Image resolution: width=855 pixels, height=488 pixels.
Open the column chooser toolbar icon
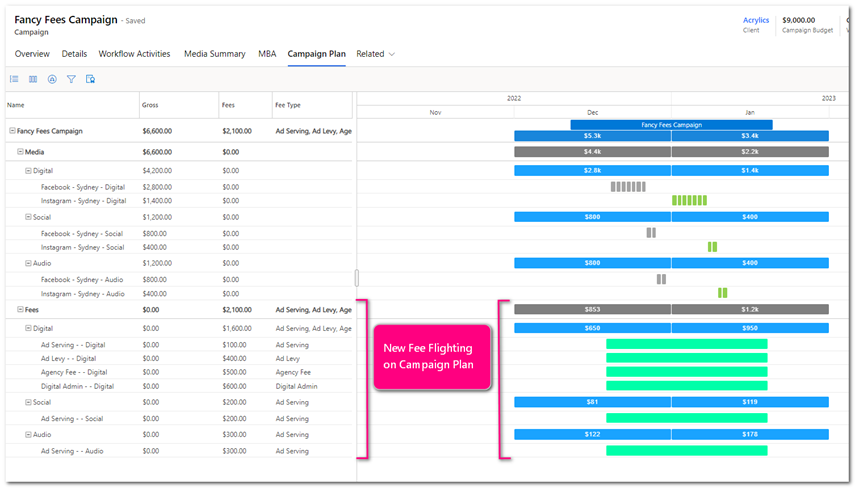click(33, 79)
